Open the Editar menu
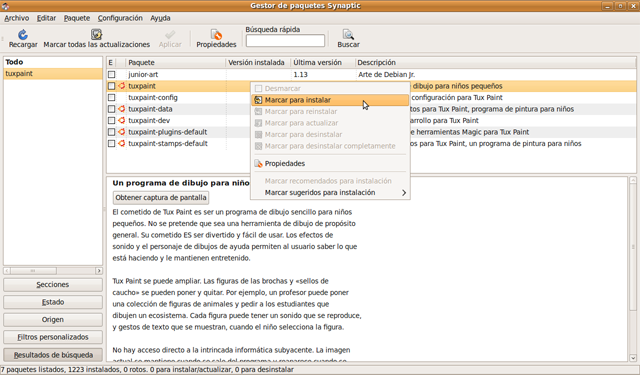The width and height of the screenshot is (640, 375). [46, 18]
